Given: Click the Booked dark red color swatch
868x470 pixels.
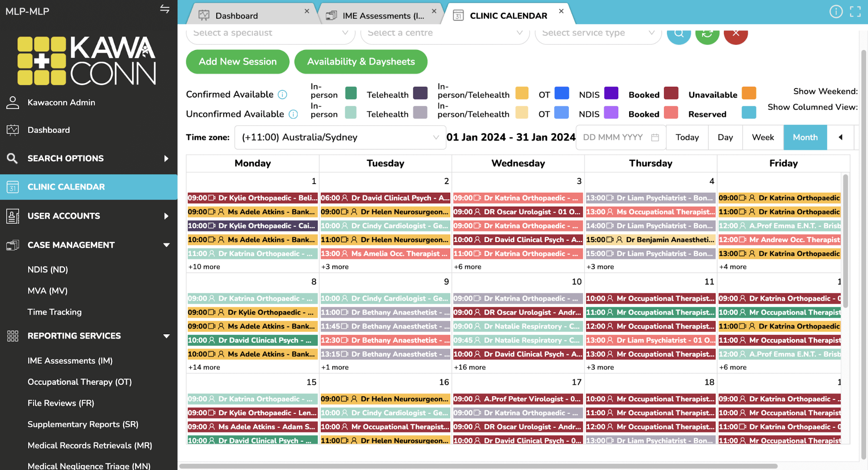Looking at the screenshot, I should (671, 93).
